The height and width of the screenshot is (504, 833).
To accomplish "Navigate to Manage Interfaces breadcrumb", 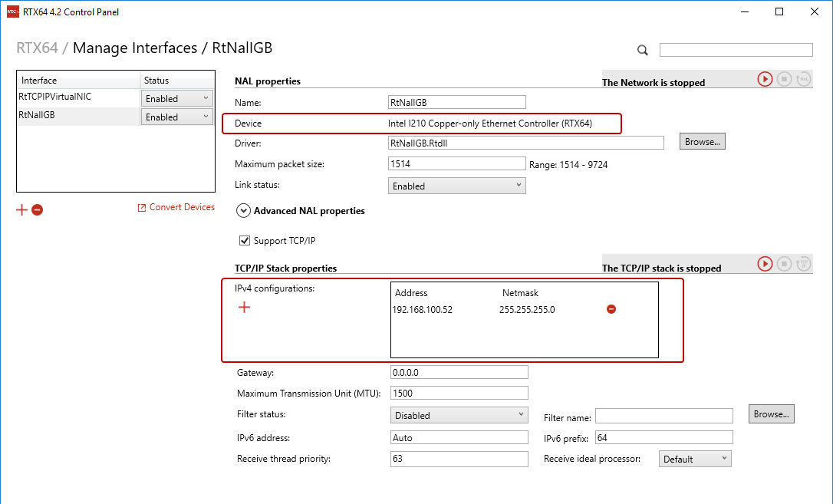I will click(x=135, y=48).
